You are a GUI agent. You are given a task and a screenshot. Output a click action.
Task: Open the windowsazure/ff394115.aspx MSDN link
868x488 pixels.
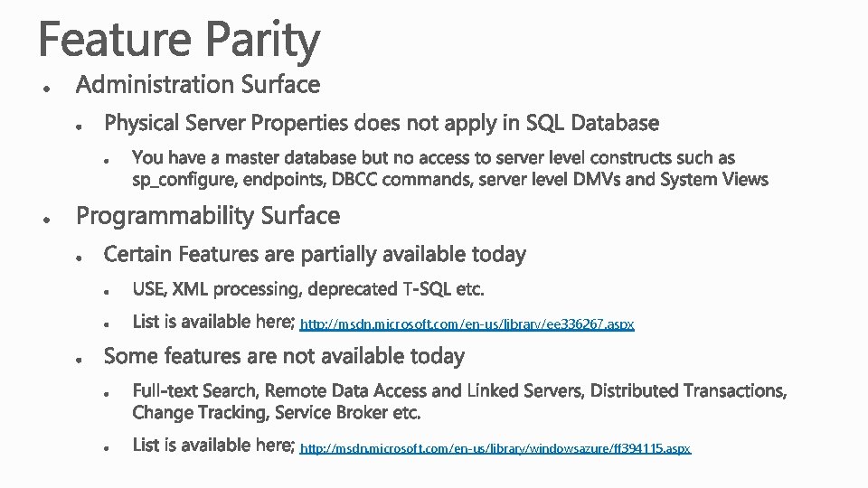[495, 448]
